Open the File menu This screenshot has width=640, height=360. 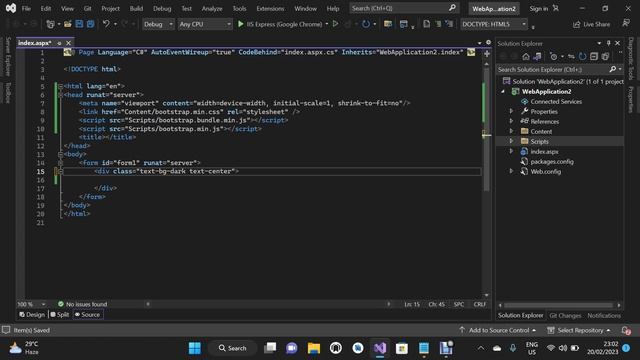26,9
